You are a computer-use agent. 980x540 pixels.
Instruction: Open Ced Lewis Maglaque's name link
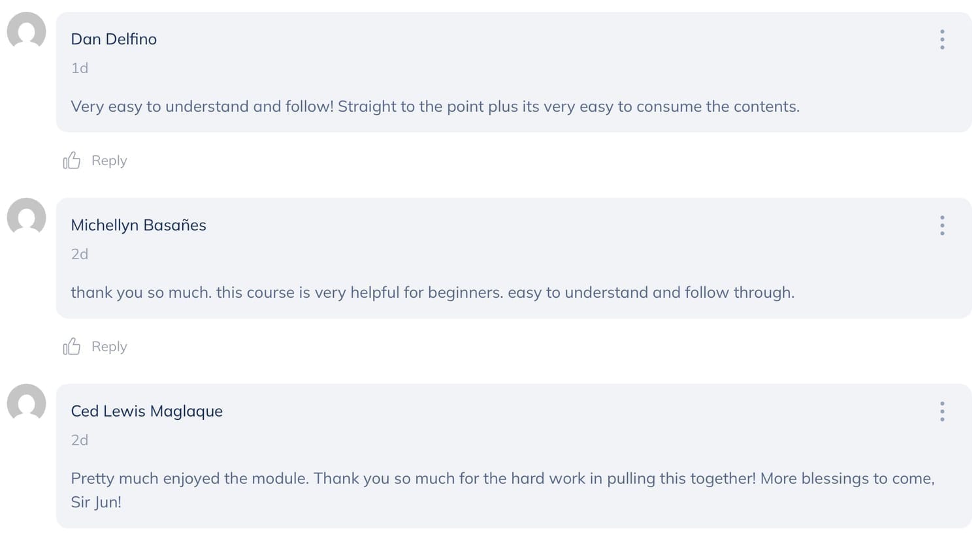[147, 411]
